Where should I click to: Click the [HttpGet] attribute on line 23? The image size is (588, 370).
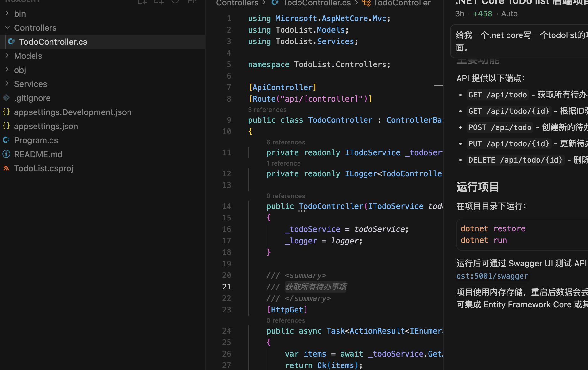pos(287,310)
